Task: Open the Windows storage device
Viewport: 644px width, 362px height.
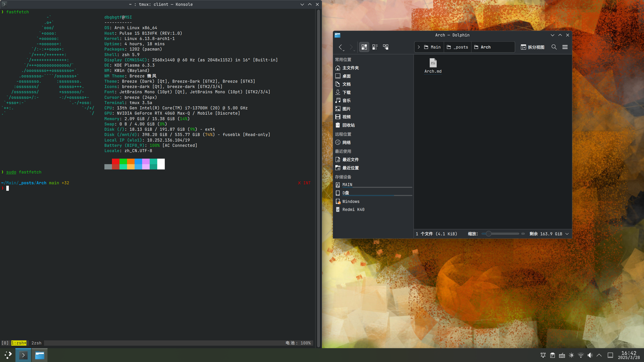Action: (x=350, y=201)
